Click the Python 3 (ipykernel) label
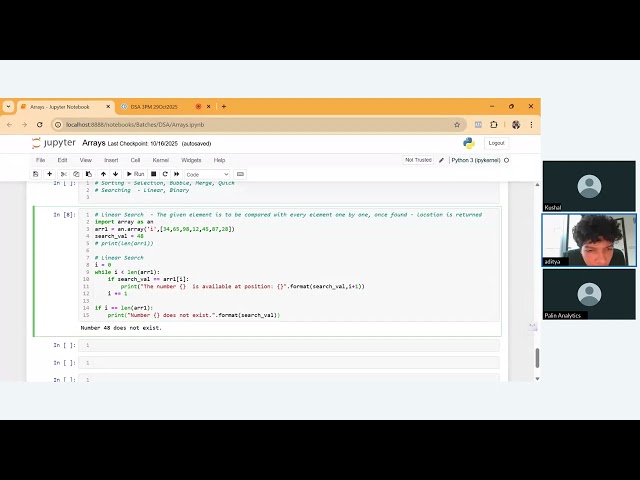This screenshot has height=480, width=640. click(x=476, y=160)
